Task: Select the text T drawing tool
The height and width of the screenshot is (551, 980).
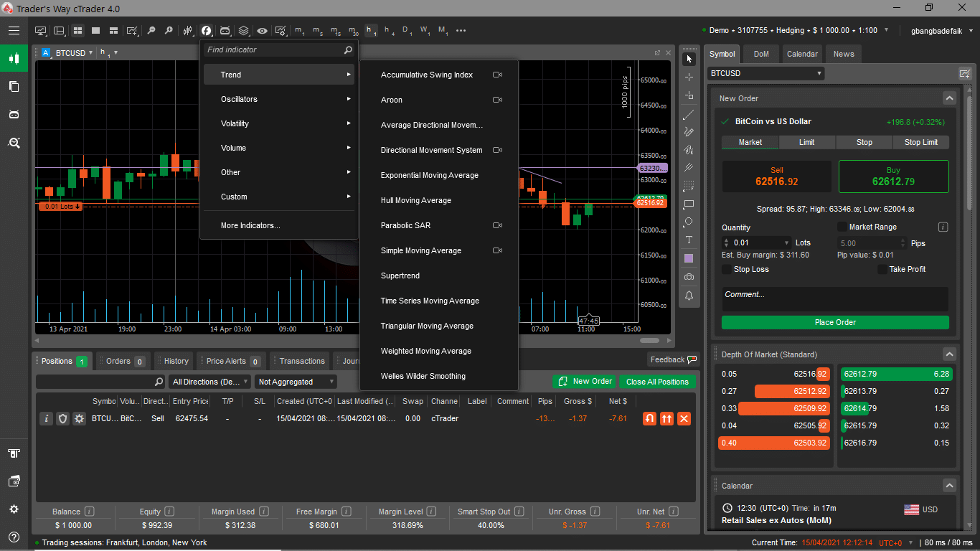Action: (x=689, y=240)
